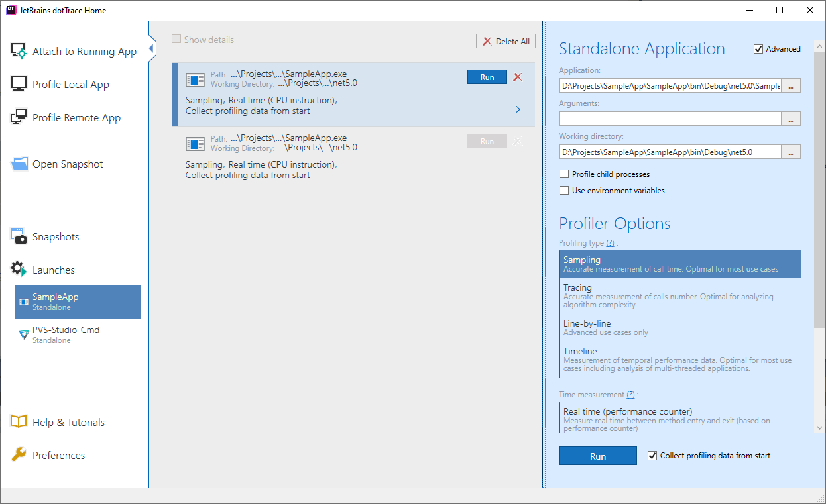Open the Arguments editor with ellipsis button
Image resolution: width=826 pixels, height=504 pixels.
click(791, 119)
